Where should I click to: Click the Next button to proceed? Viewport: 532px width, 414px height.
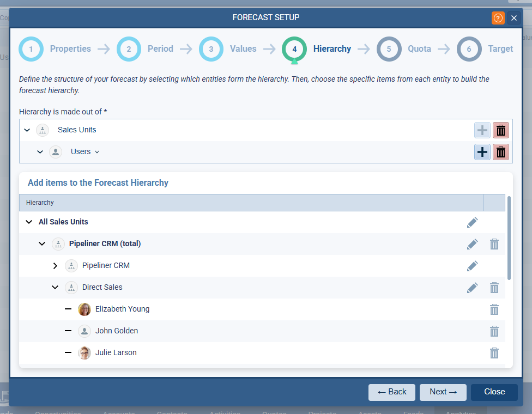coord(443,392)
